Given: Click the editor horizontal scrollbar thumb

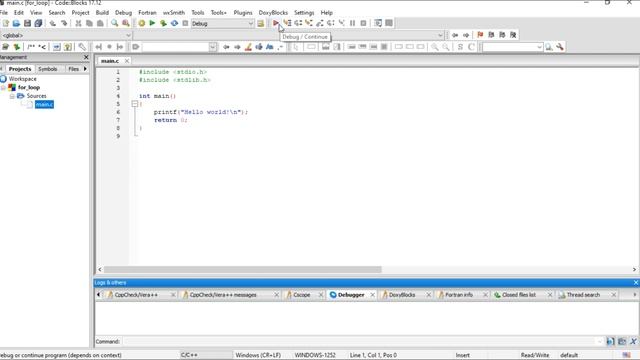Looking at the screenshot, I should 242,269.
